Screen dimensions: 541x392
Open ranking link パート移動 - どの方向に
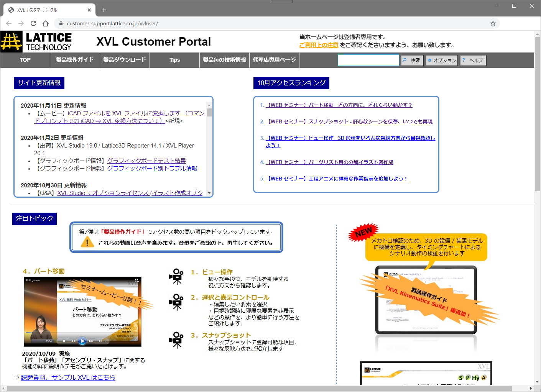tap(339, 105)
